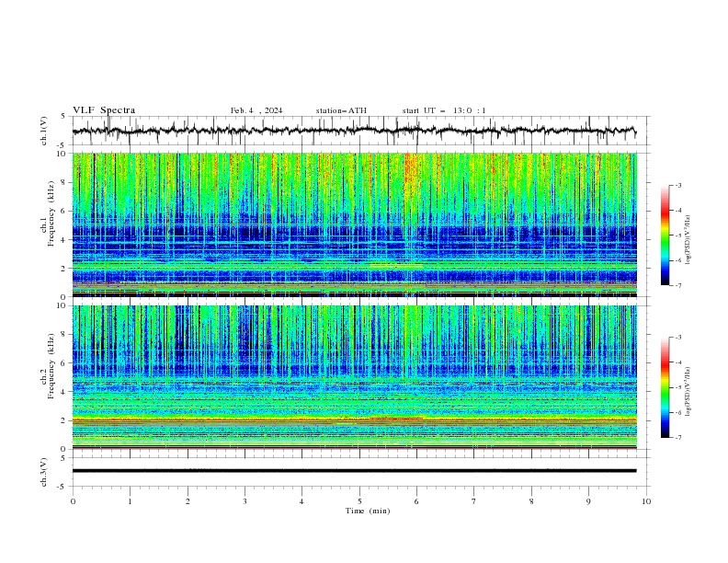Click the log(PSD) label beside ch.1 colorbar
The width and height of the screenshot is (728, 563).
click(688, 240)
